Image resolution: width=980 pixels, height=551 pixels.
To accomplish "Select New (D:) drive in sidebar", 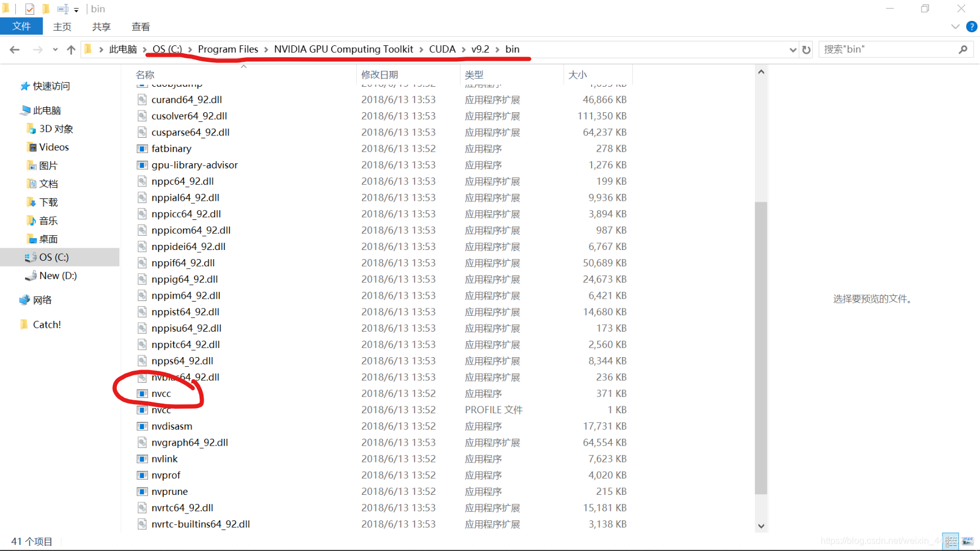I will (x=50, y=275).
